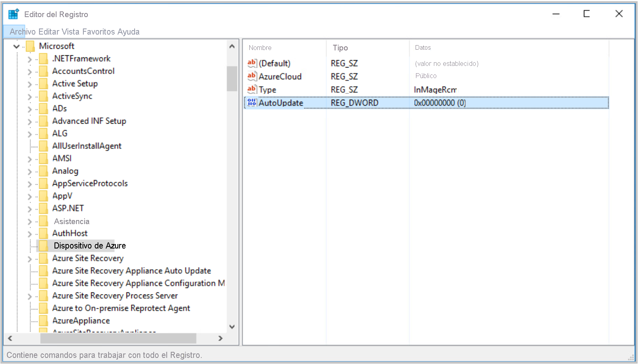The image size is (638, 364).
Task: Open the Ayuda menu
Action: (x=128, y=32)
